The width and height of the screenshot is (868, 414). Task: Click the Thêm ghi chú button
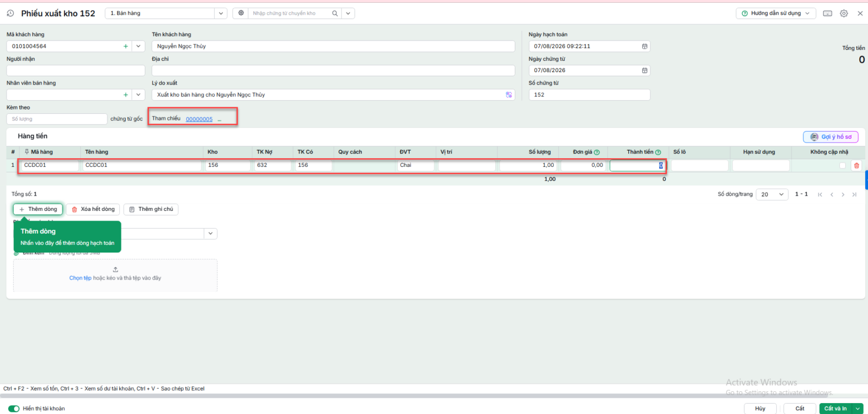click(x=151, y=209)
